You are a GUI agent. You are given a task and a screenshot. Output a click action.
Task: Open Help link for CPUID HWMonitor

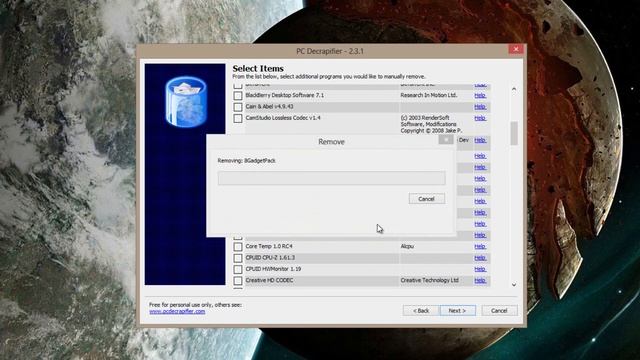click(x=480, y=269)
